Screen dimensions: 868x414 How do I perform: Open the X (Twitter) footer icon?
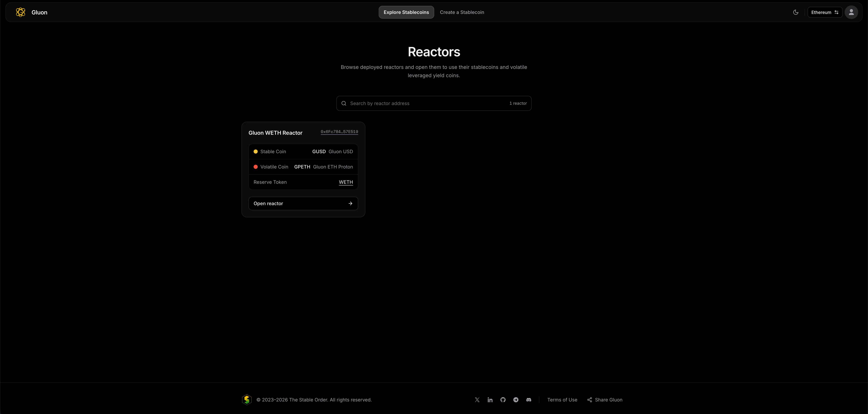[477, 400]
